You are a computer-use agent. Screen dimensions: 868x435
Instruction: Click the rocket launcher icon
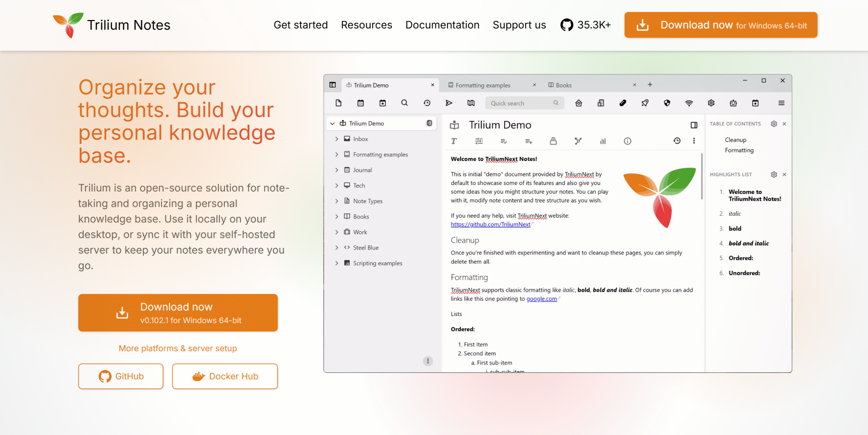[645, 103]
